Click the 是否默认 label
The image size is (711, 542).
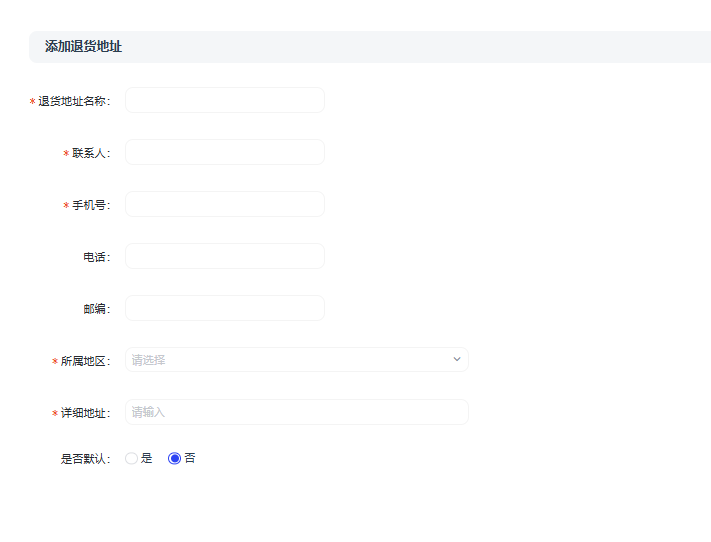(x=84, y=459)
